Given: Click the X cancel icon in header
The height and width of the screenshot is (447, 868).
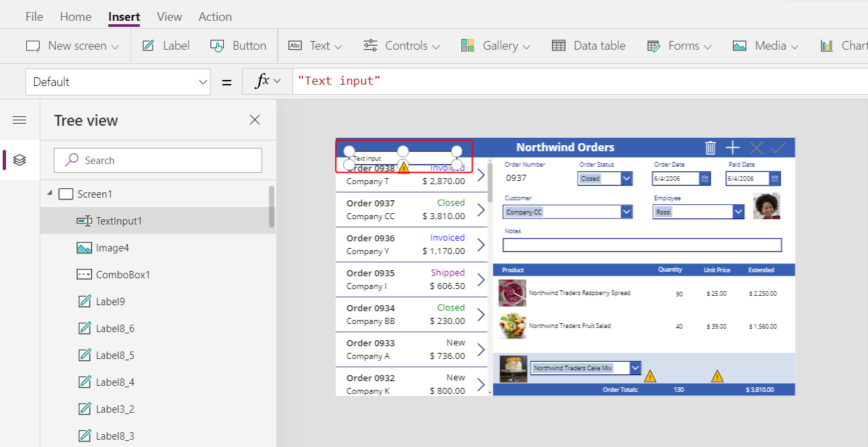Looking at the screenshot, I should pos(756,148).
